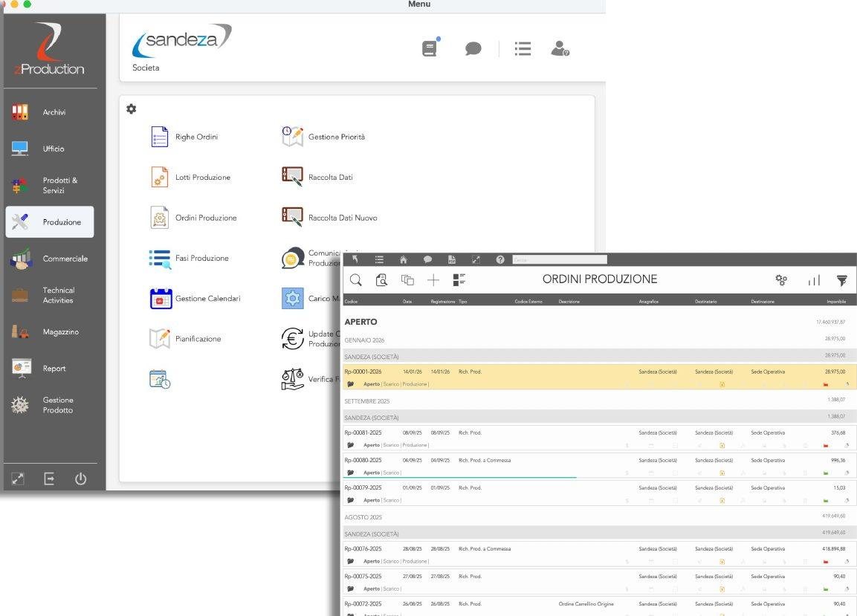Select order Rp-00076-2025
The width and height of the screenshot is (857, 616).
[600, 554]
